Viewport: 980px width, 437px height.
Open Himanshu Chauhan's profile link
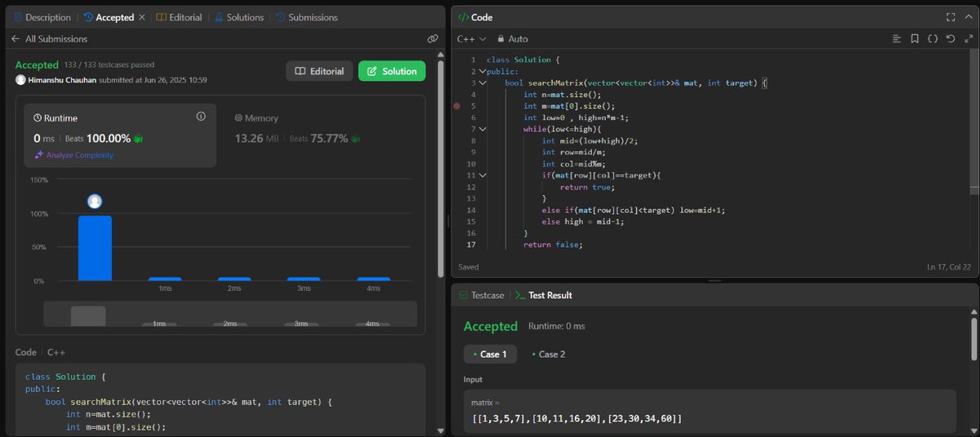[x=63, y=79]
